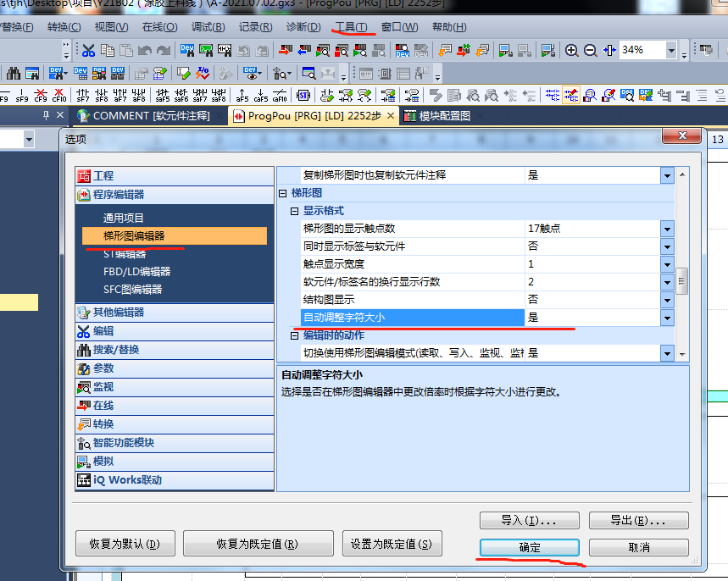Viewport: 728px width, 581px height.
Task: Collapse the 显示格式 subsection
Action: point(296,211)
